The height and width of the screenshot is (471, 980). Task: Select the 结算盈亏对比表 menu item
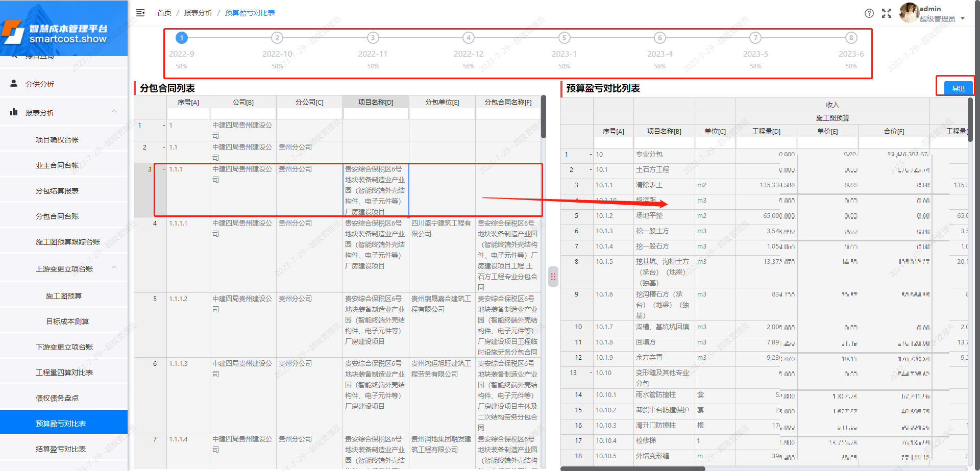(x=65, y=448)
